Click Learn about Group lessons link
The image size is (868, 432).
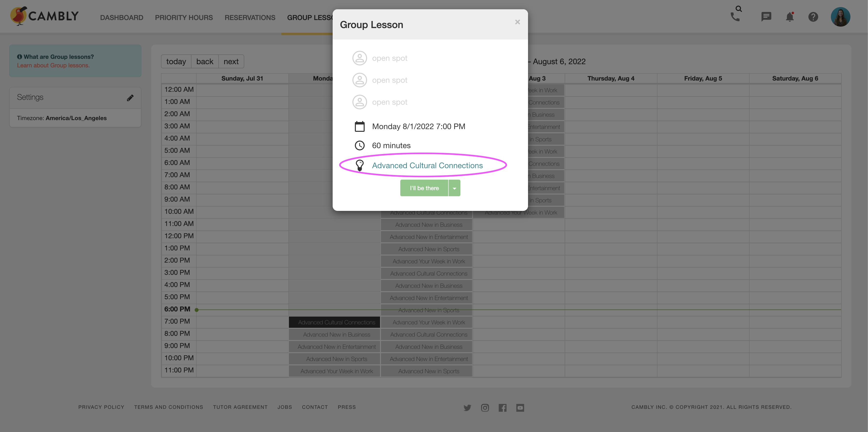[x=53, y=65]
